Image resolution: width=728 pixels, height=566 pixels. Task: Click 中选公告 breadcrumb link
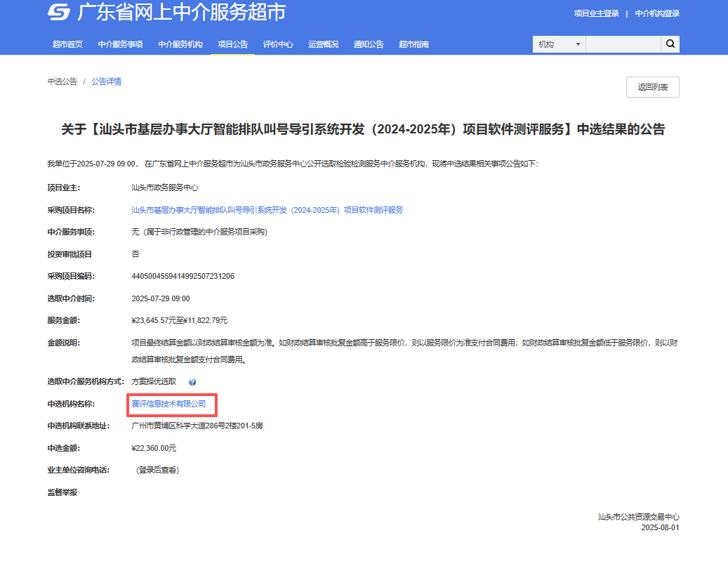62,81
